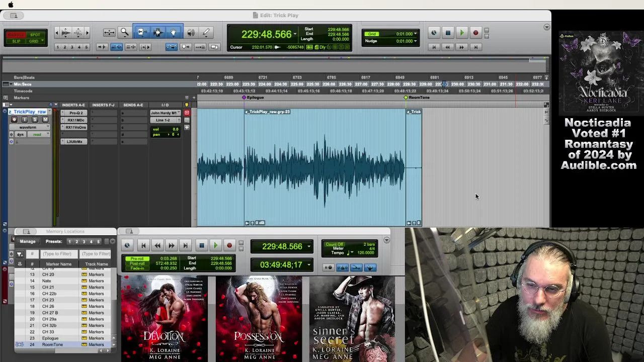Open main counter format dropdown
Screen dimensions: 644x362
tap(295, 34)
